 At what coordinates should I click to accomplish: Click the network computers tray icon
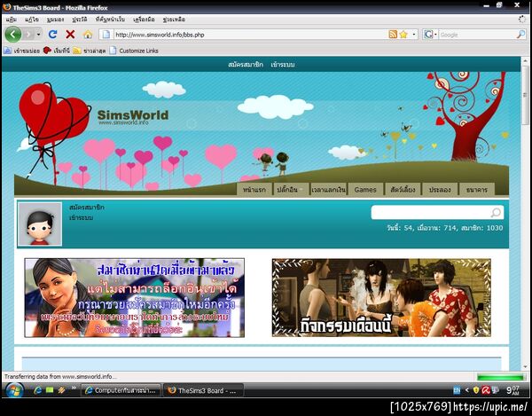click(x=495, y=390)
